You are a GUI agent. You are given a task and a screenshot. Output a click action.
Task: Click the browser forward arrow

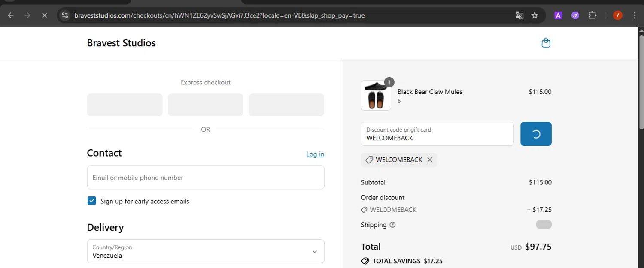coord(27,15)
